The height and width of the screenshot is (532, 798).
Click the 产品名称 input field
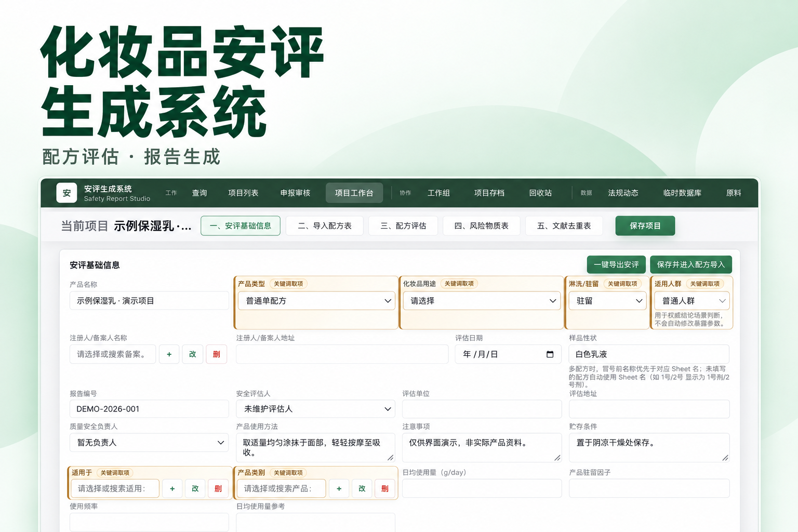(x=149, y=301)
